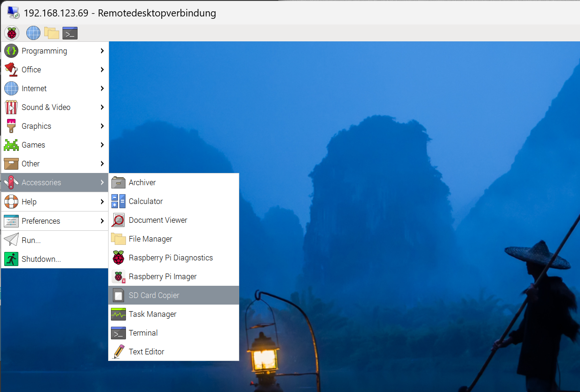Screen dimensions: 580x392
Task: Select SD Card Copier menu entry
Action: (154, 295)
